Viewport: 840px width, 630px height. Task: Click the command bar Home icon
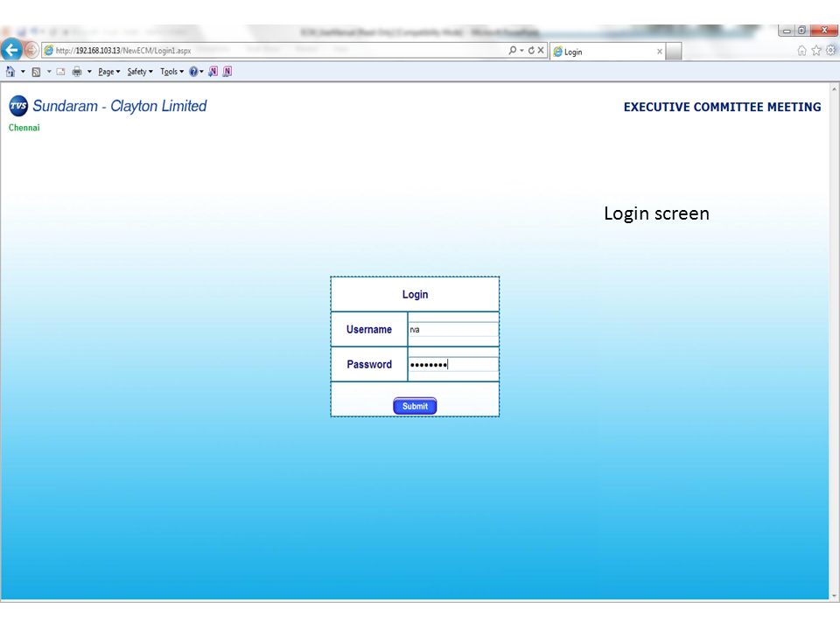[10, 71]
